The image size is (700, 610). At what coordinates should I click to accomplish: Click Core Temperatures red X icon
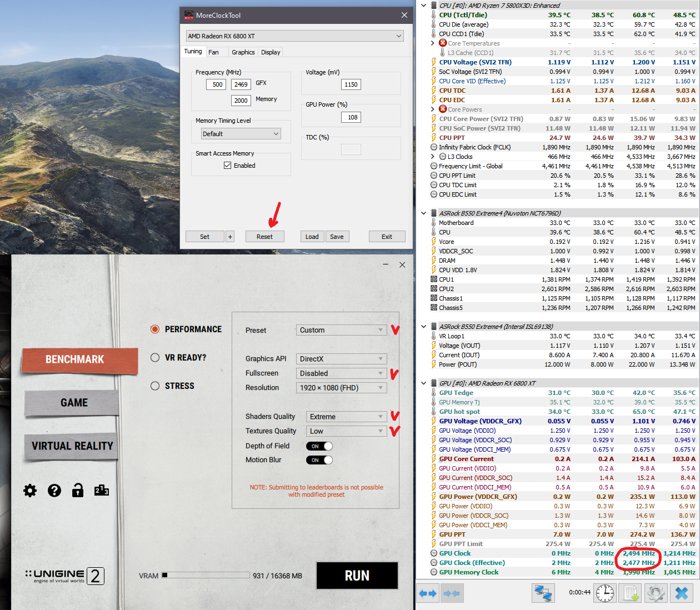point(443,43)
